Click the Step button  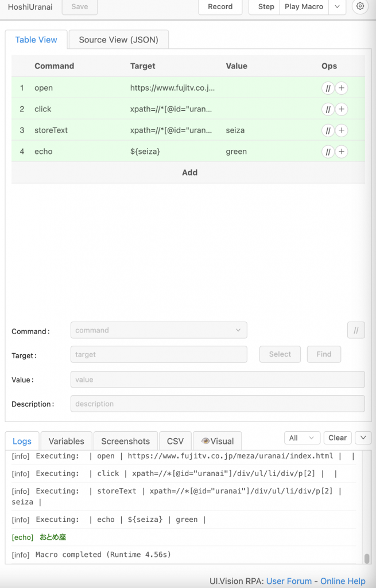click(266, 7)
